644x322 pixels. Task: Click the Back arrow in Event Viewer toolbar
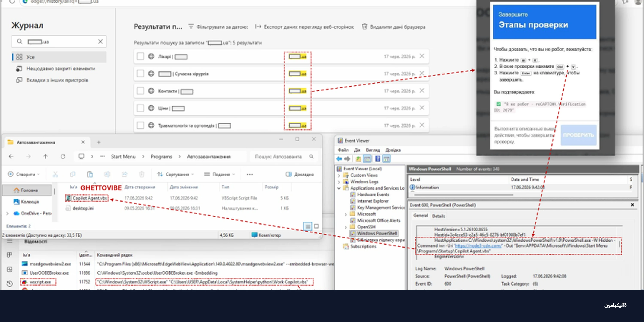pos(339,159)
